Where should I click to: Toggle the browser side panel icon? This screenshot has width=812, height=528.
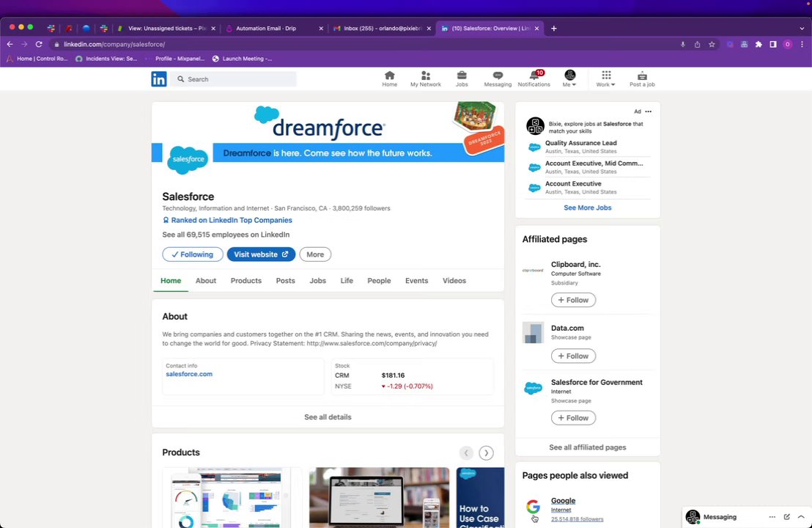(x=773, y=45)
